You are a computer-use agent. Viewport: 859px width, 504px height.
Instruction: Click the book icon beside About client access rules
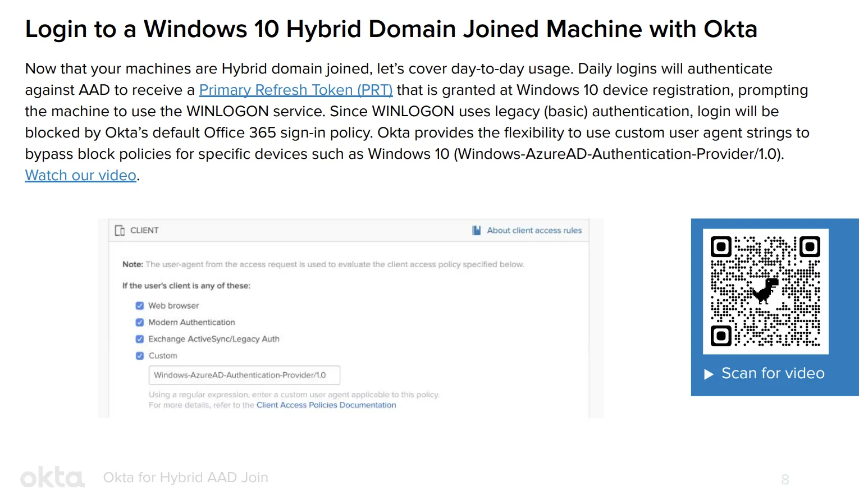click(477, 230)
